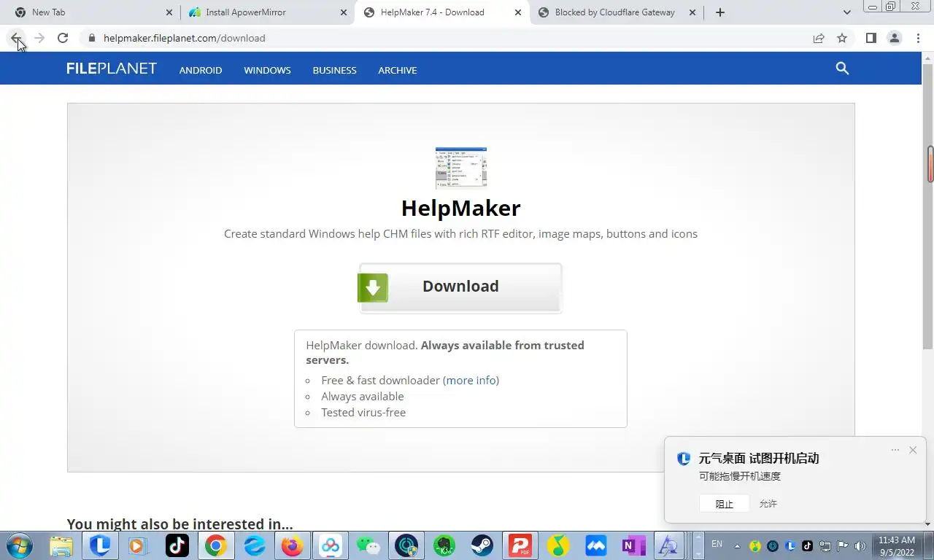Close the Chinese startup notification popup
934x560 pixels.
coord(912,450)
